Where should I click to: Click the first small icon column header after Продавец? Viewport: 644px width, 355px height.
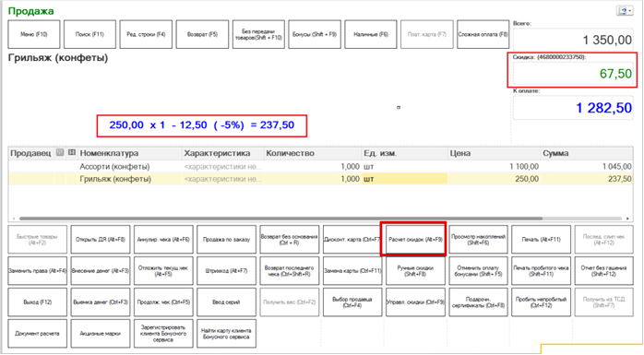(60, 153)
